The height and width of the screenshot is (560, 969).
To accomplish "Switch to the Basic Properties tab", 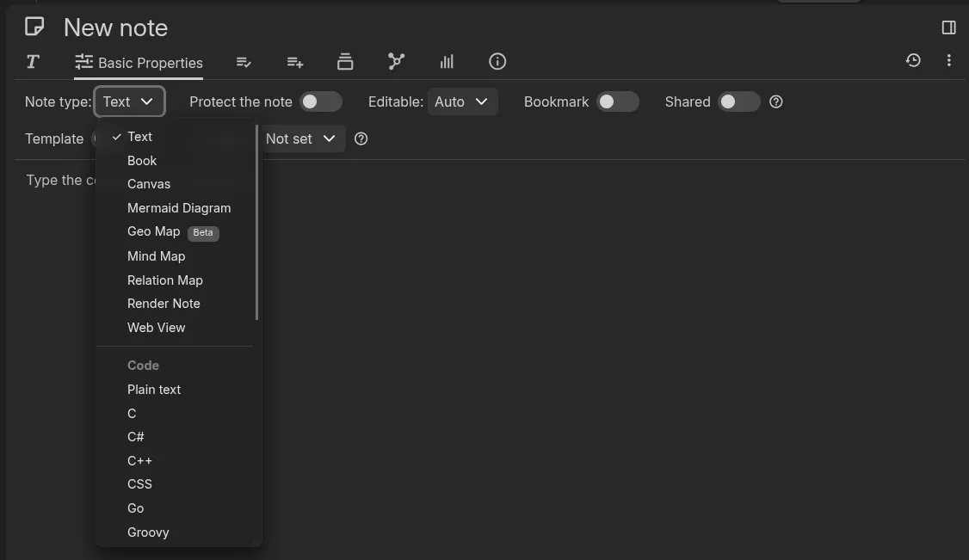I will coord(139,63).
